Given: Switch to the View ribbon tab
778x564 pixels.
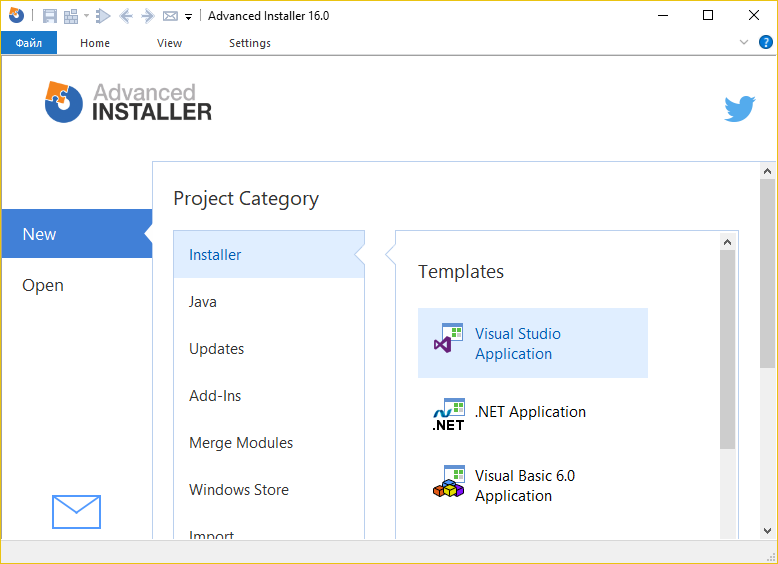Looking at the screenshot, I should [169, 43].
